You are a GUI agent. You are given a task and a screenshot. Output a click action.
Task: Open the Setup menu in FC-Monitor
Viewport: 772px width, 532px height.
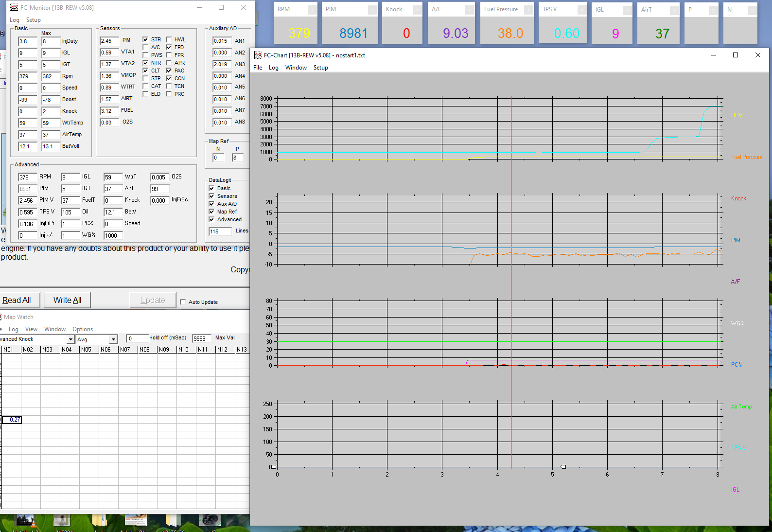(33, 20)
